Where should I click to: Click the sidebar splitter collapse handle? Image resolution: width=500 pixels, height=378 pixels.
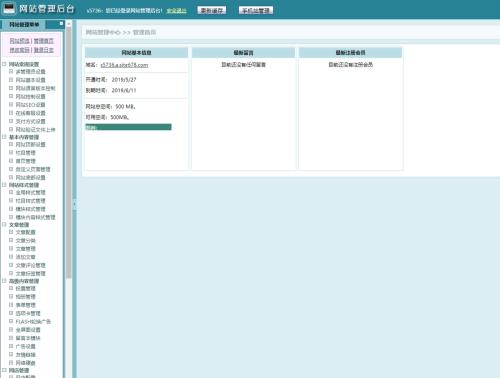tap(74, 204)
